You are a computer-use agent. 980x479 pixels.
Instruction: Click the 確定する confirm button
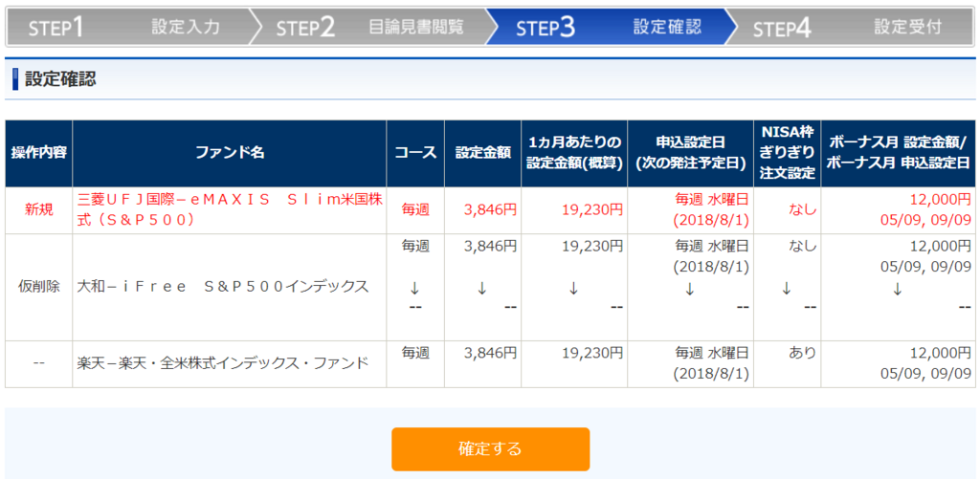(491, 449)
